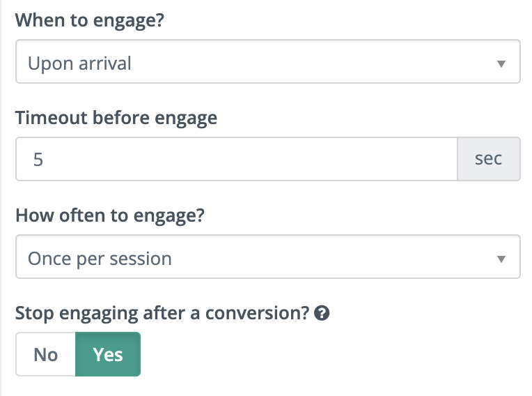
Task: Select Yes for stop engaging after conversion
Action: (108, 354)
